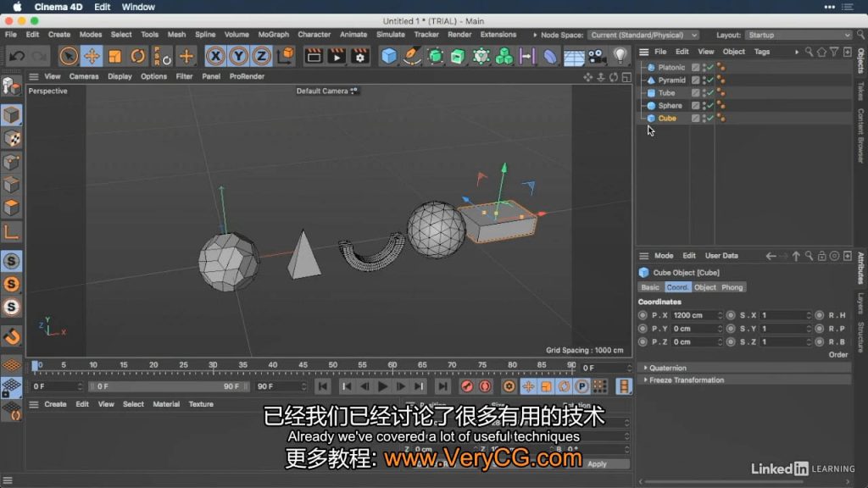Click the Autokeying button
868x488 pixels.
[485, 386]
